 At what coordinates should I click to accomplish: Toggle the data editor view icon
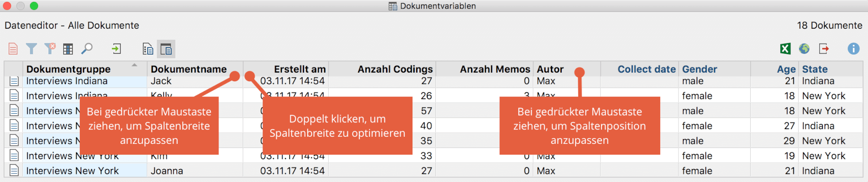pos(166,49)
